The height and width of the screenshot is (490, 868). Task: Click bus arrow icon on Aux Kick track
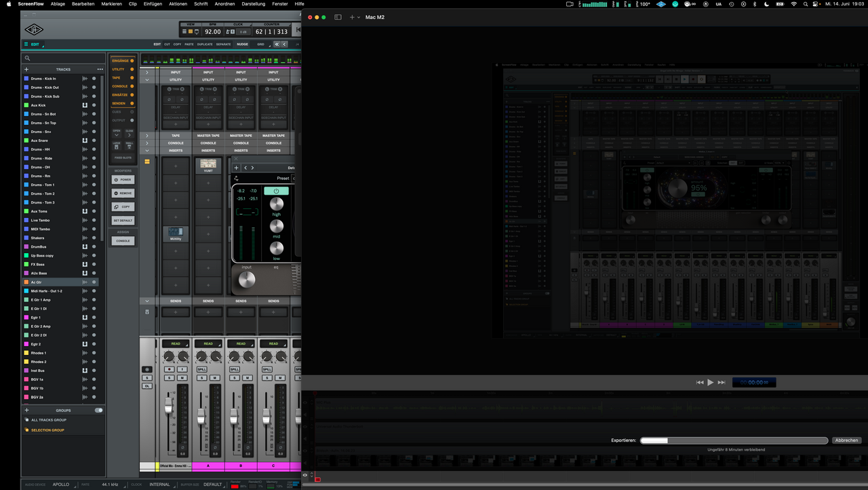point(85,105)
